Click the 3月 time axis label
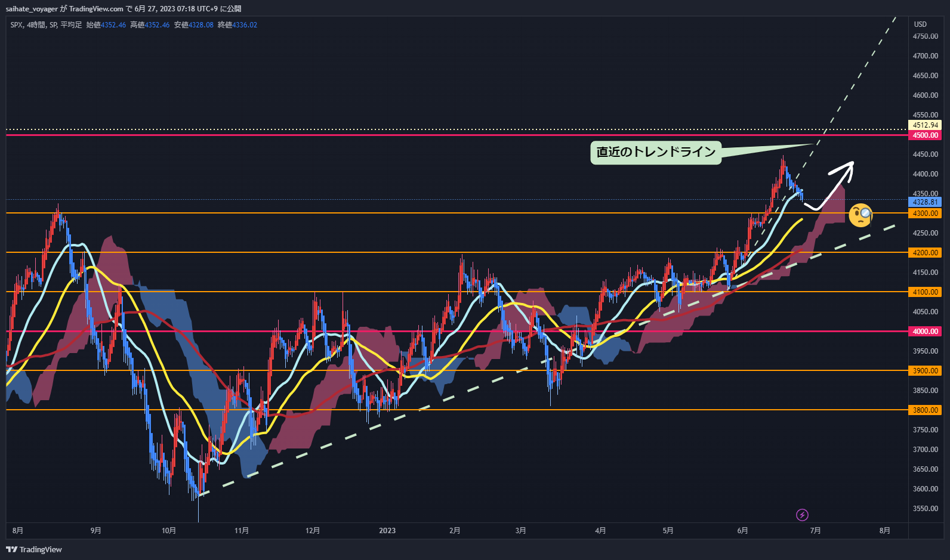This screenshot has width=950, height=560. [x=521, y=531]
